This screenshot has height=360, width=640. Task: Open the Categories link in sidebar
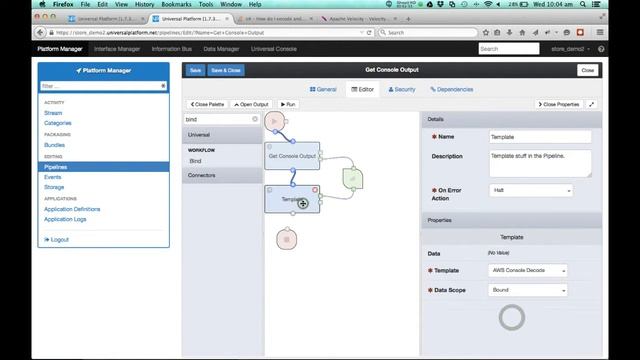click(x=58, y=123)
